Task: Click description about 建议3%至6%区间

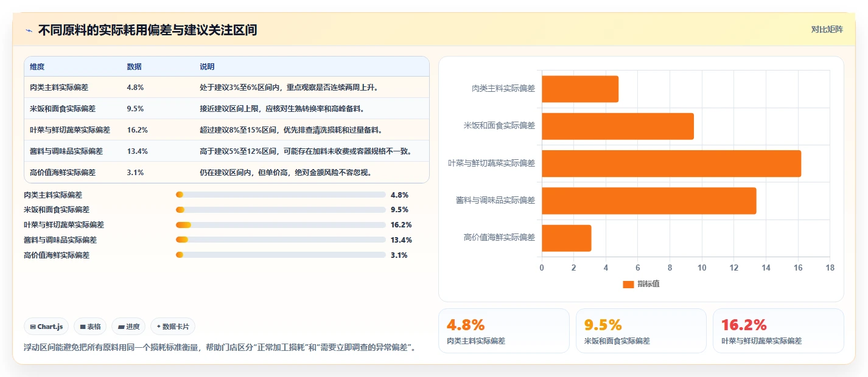Action: pyautogui.click(x=289, y=88)
